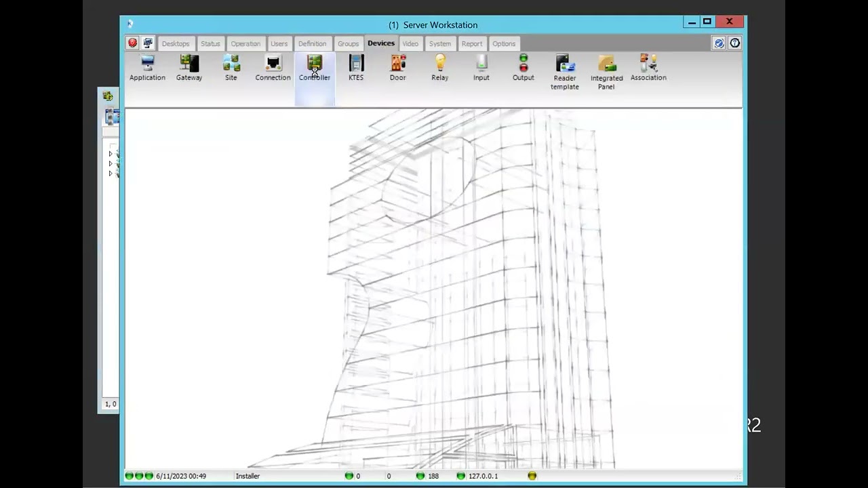Minimize the Server Workstation window
Screen dimensions: 868x488
click(692, 22)
